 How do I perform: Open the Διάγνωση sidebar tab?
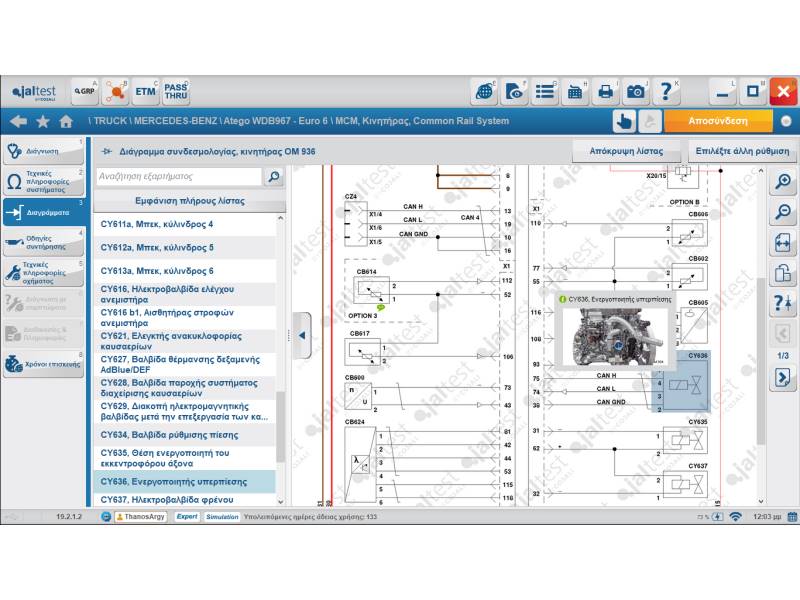[42, 151]
